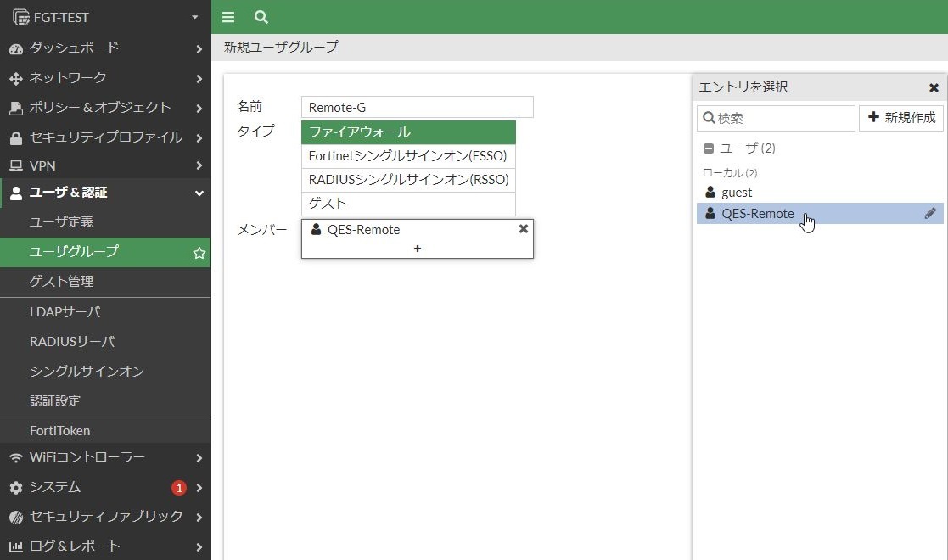The width and height of the screenshot is (948, 560).
Task: Click the WiFiコントローラー wifi icon
Action: click(x=16, y=458)
